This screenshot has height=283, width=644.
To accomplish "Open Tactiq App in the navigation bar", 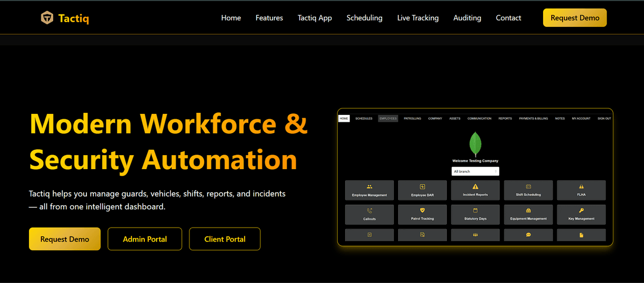I will tap(314, 18).
